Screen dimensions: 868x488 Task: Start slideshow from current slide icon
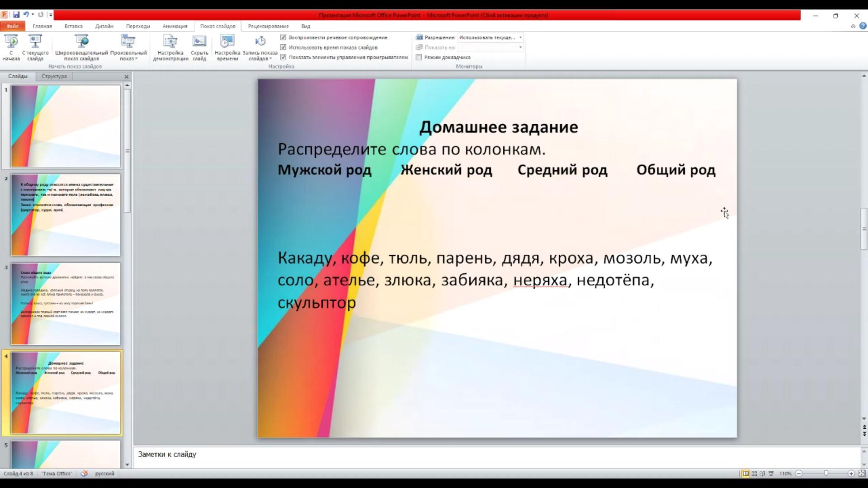click(35, 42)
